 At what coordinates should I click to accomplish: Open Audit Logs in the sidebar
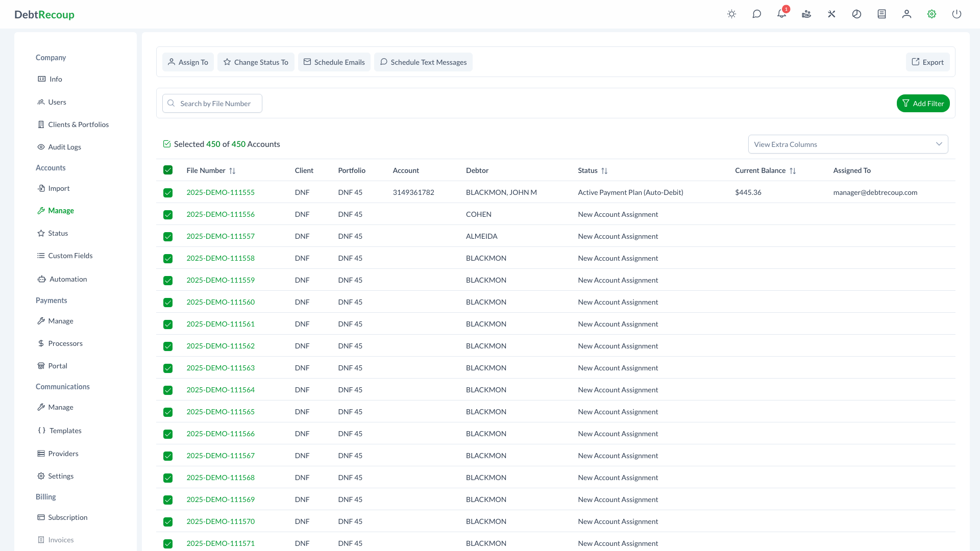(x=65, y=147)
